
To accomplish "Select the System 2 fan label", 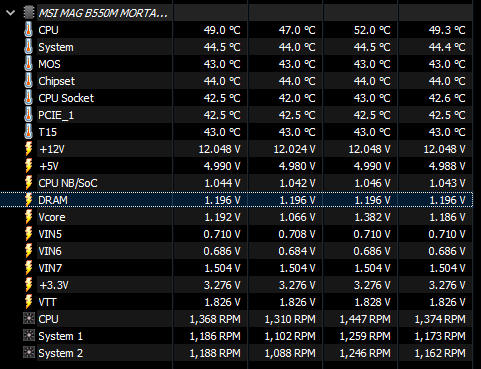I will [x=60, y=353].
